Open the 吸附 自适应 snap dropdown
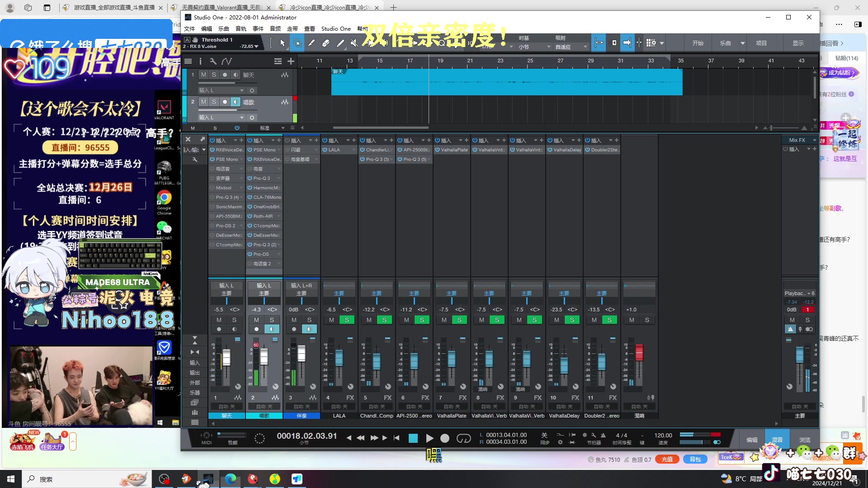The height and width of the screenshot is (488, 868). click(571, 47)
